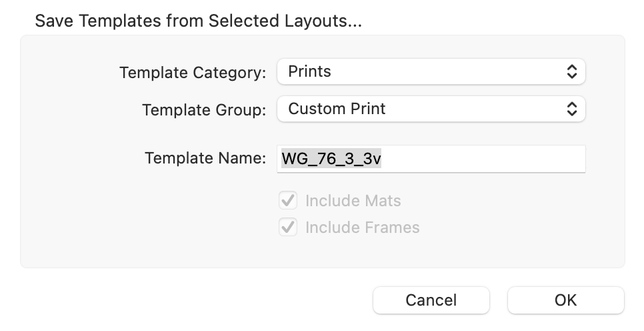
Task: Click the up-down arrows beside Prints
Action: click(571, 72)
